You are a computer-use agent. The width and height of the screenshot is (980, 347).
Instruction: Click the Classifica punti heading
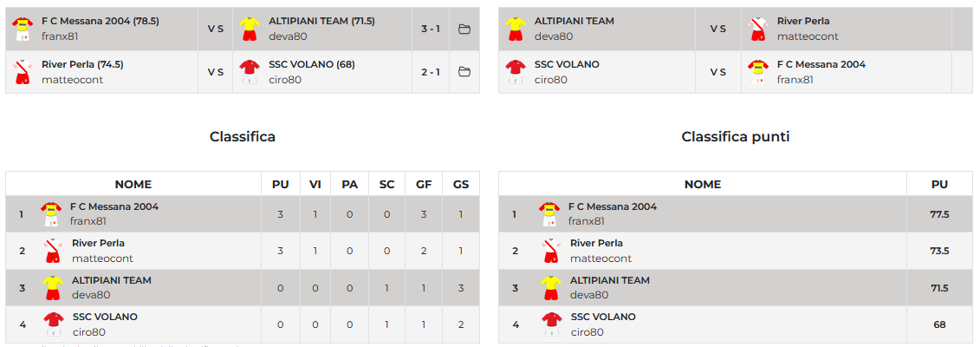(735, 137)
